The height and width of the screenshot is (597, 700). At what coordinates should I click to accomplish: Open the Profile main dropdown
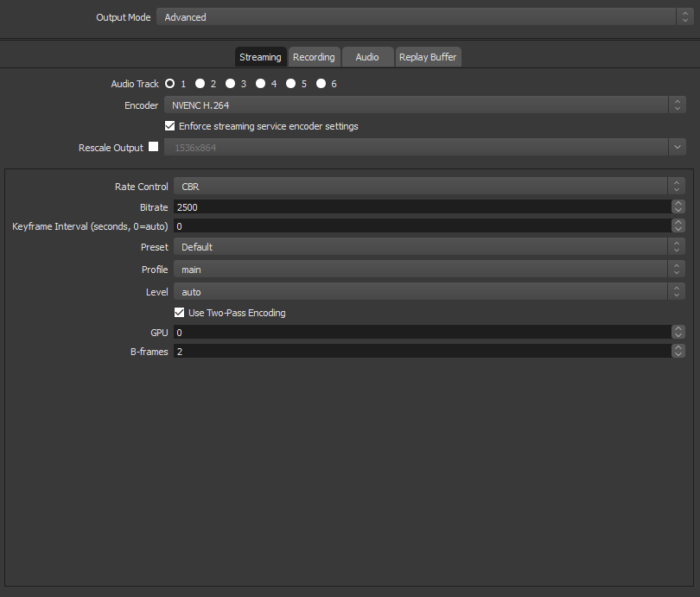pos(429,269)
